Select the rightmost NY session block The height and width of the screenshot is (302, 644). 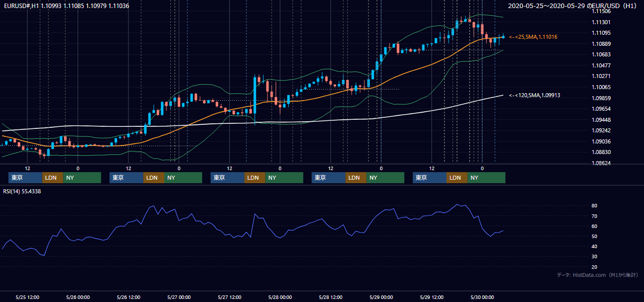click(x=486, y=178)
